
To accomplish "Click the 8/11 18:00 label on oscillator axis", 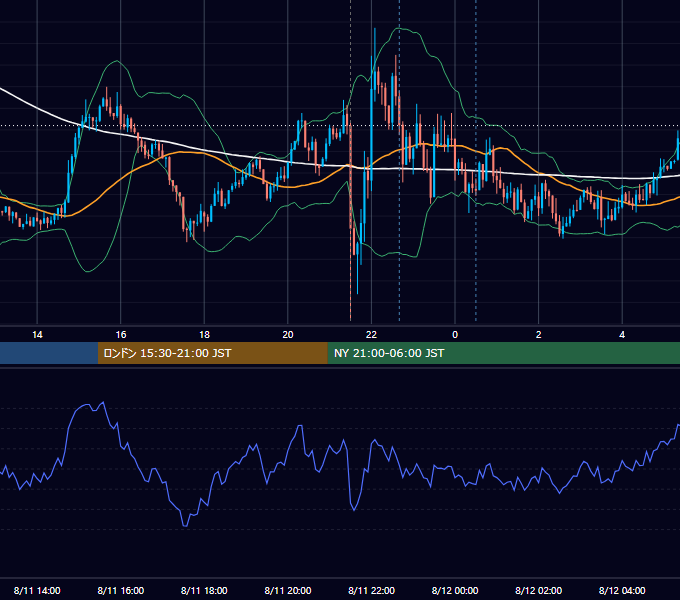I will (204, 590).
